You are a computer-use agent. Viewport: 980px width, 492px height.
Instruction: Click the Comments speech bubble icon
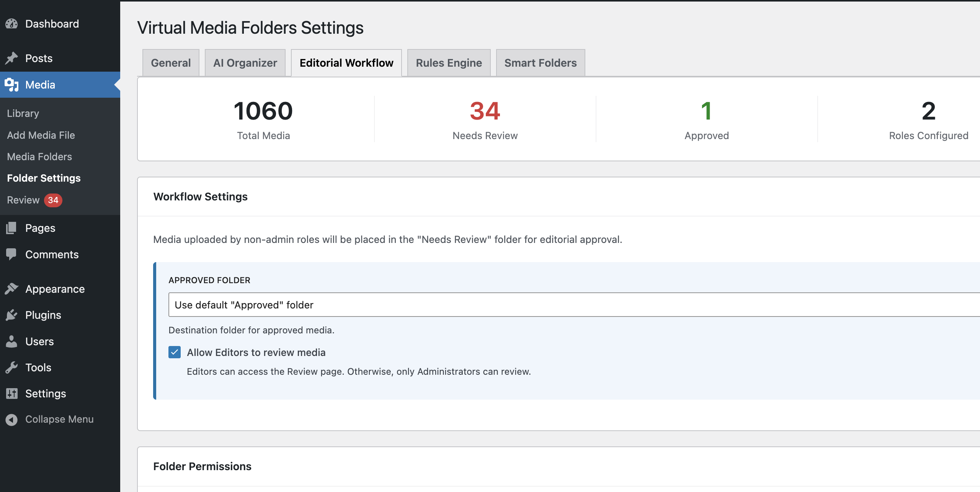point(11,254)
